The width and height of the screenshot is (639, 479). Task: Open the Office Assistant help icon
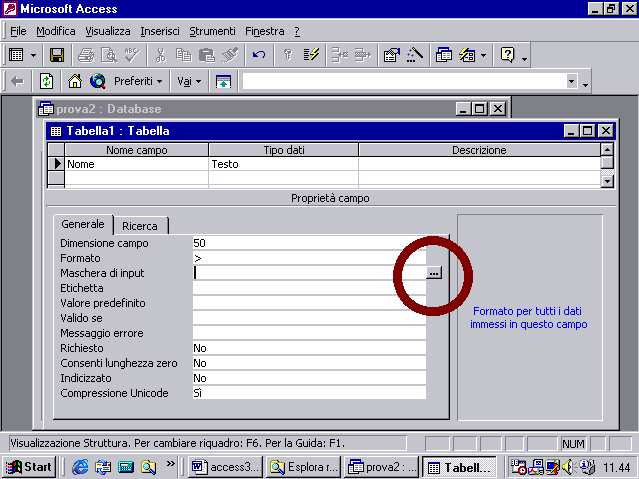[x=507, y=55]
